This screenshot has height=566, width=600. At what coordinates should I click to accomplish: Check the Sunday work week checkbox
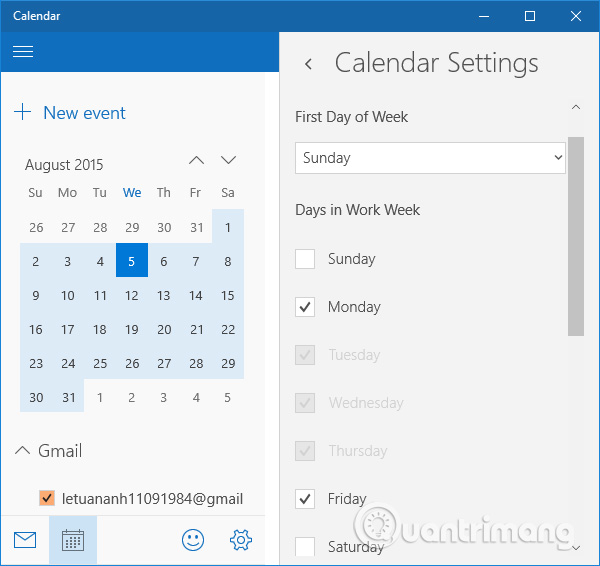(x=305, y=259)
